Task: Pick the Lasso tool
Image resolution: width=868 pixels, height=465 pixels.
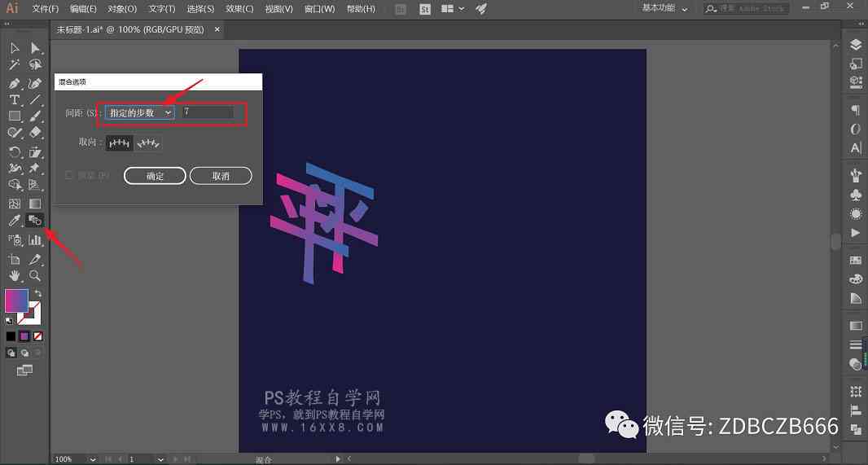Action: pyautogui.click(x=35, y=65)
